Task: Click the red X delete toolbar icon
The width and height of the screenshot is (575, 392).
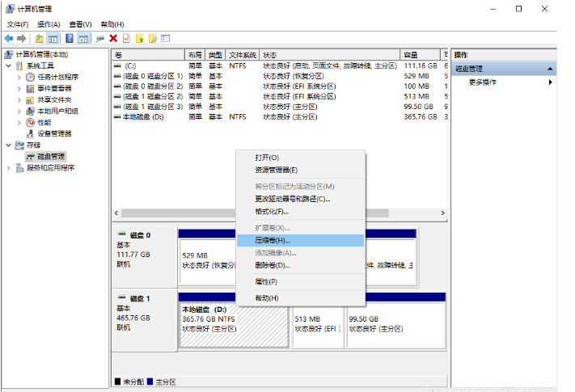Action: tap(113, 38)
